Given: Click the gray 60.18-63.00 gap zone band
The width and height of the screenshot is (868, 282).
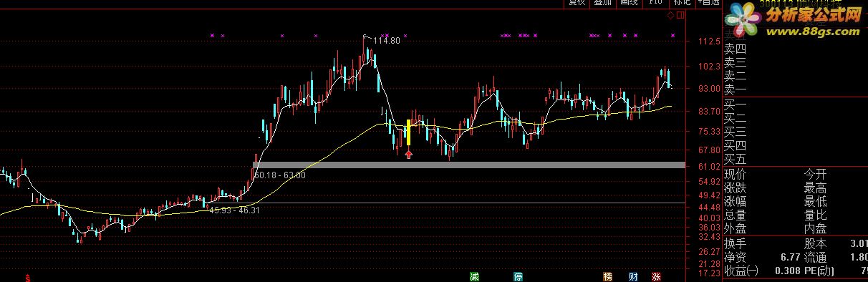Looking at the screenshot, I should coord(470,165).
